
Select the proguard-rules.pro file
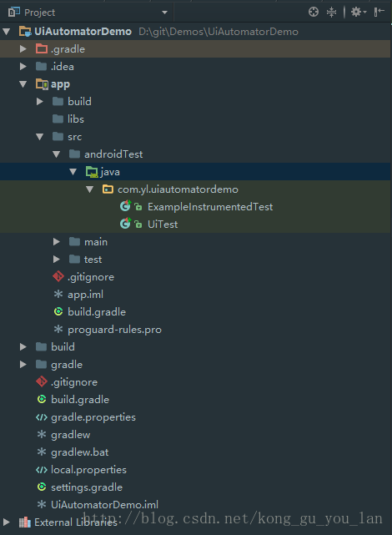[x=114, y=329]
